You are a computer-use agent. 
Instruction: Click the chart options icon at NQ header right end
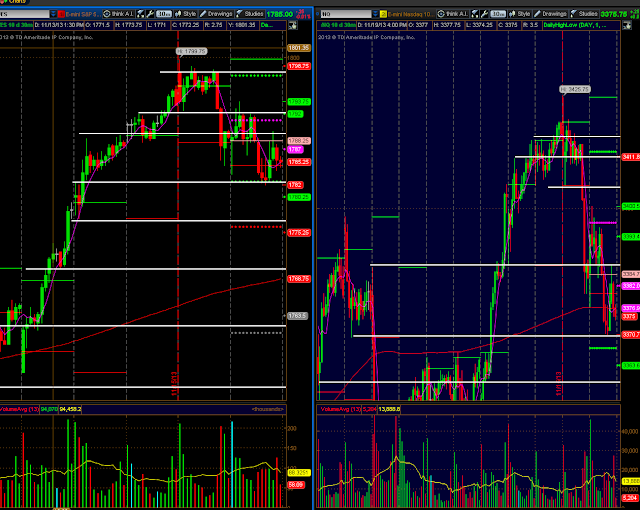[x=627, y=26]
